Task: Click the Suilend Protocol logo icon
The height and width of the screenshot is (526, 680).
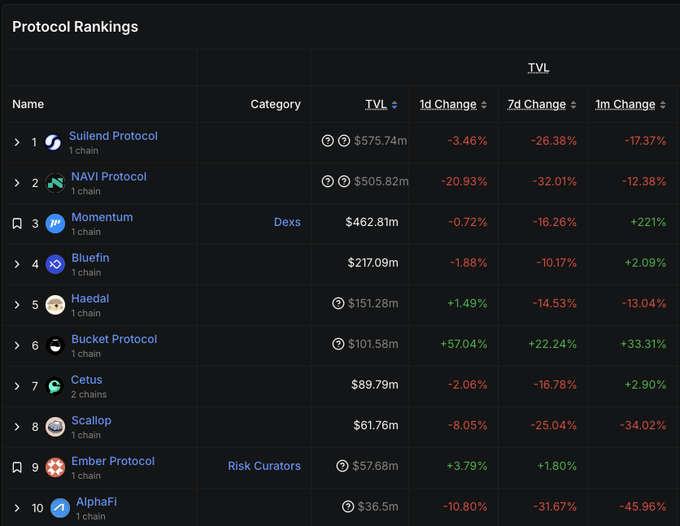Action: 53,142
